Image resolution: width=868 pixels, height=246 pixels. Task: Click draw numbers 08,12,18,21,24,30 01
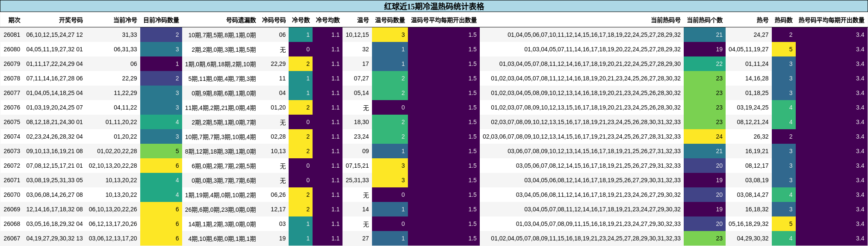pyautogui.click(x=55, y=122)
